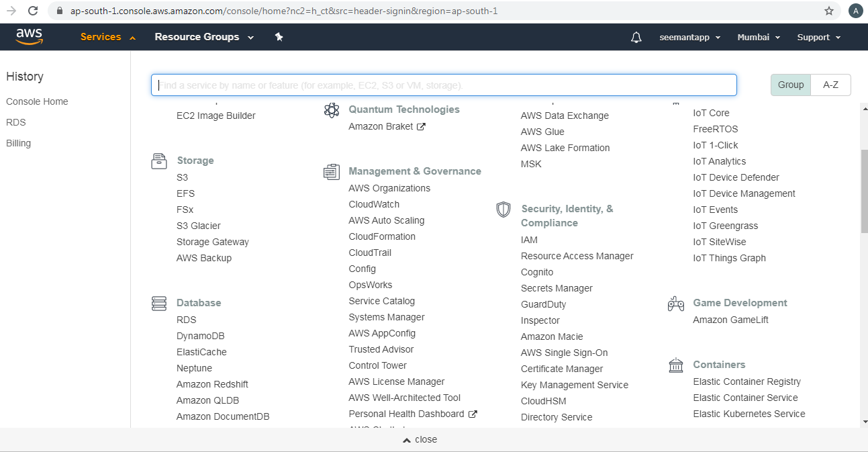Image resolution: width=868 pixels, height=452 pixels.
Task: Click the browser address bar URL
Action: pos(284,11)
